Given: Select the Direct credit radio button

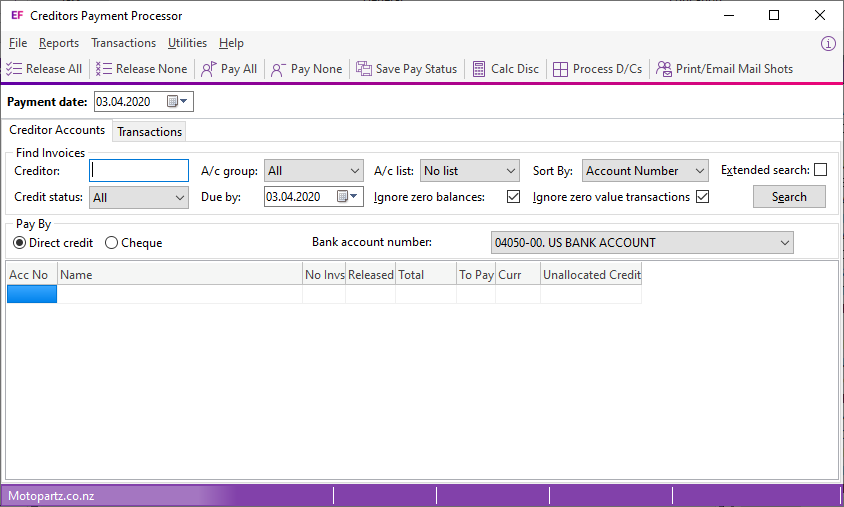Looking at the screenshot, I should click(x=19, y=243).
